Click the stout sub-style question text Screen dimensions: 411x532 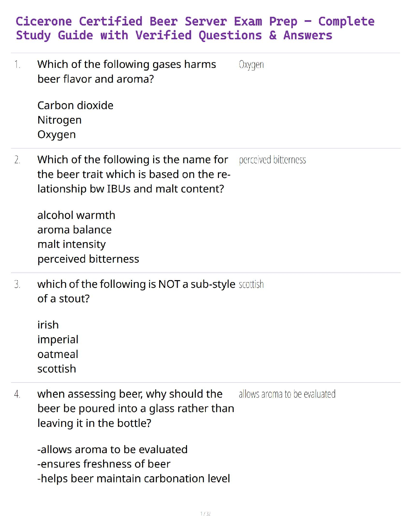(x=136, y=291)
